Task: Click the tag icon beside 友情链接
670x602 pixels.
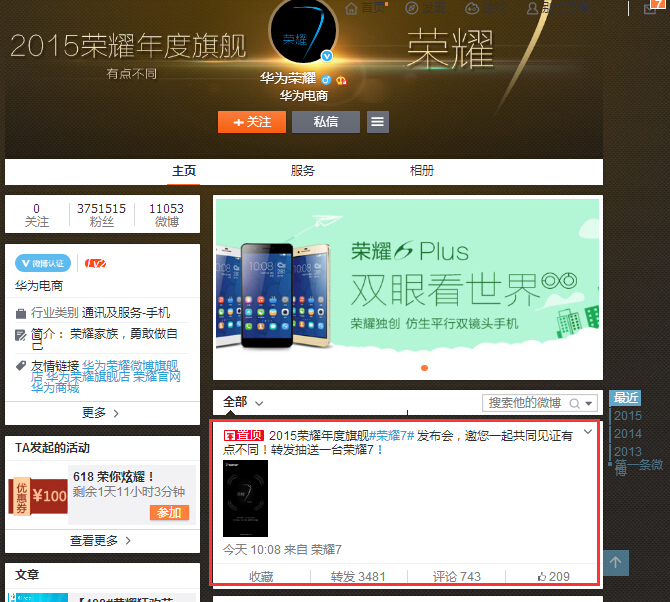Action: tap(21, 366)
